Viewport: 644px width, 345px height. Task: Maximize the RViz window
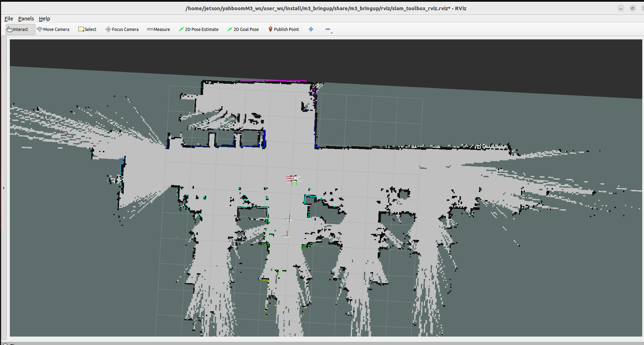[x=632, y=8]
